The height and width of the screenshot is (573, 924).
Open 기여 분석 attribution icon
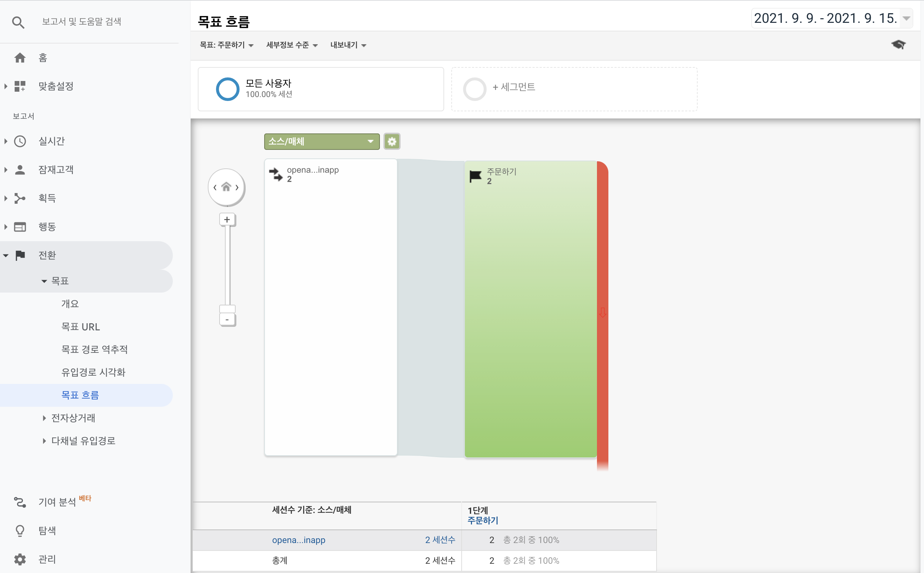(x=20, y=502)
